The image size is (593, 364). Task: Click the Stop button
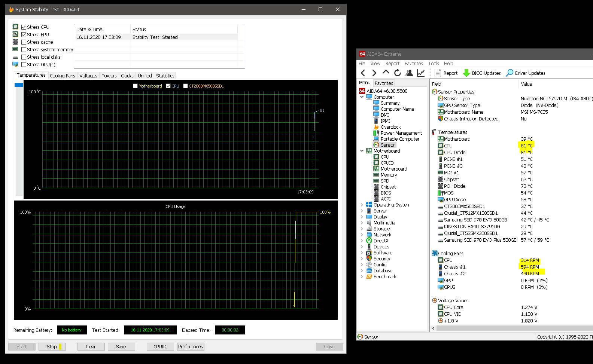pyautogui.click(x=52, y=347)
